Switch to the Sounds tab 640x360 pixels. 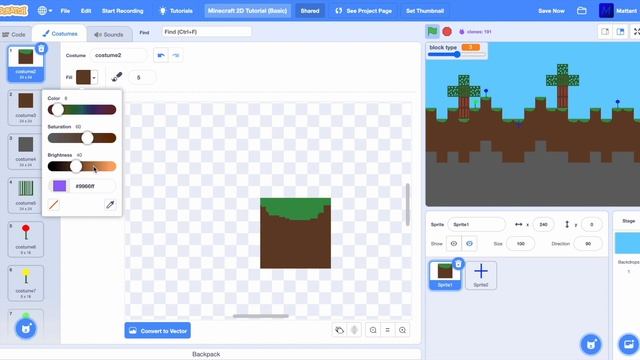[109, 34]
